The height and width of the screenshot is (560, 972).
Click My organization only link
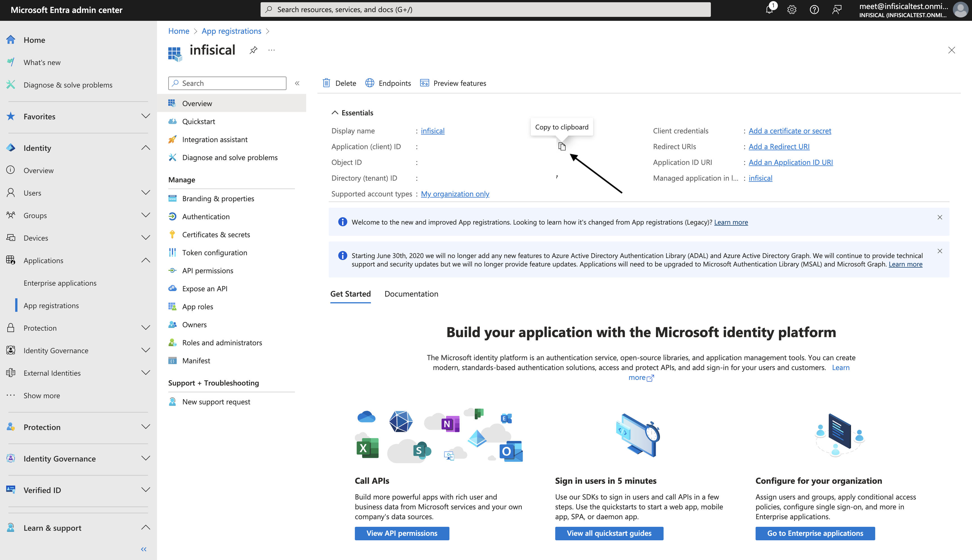455,194
